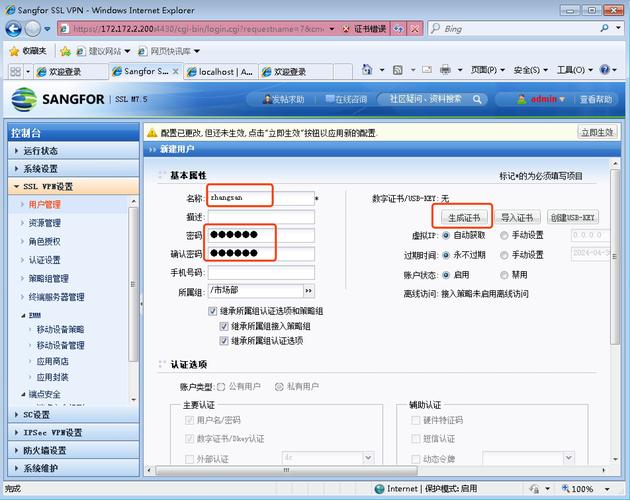Expand the 系统设置 sidebar section
Image resolution: width=630 pixels, height=500 pixels.
[74, 169]
